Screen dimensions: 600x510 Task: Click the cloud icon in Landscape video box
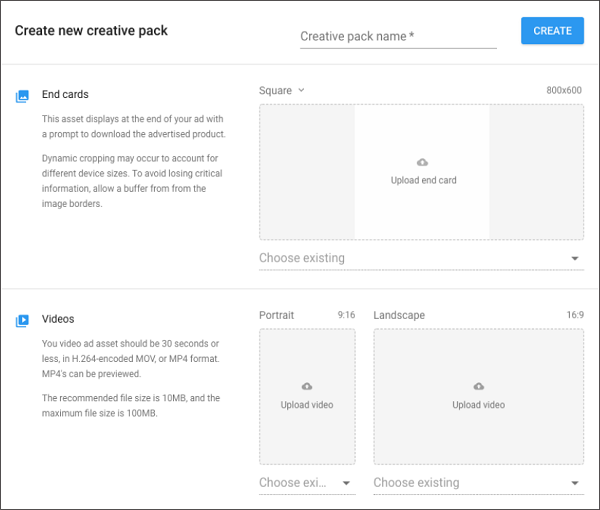pyautogui.click(x=479, y=387)
